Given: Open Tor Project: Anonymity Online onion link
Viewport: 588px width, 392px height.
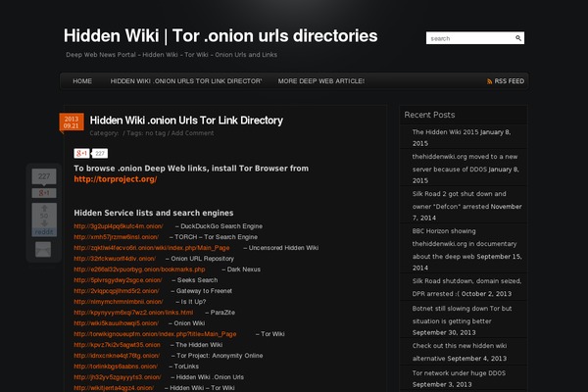Looking at the screenshot, I should pos(117,356).
